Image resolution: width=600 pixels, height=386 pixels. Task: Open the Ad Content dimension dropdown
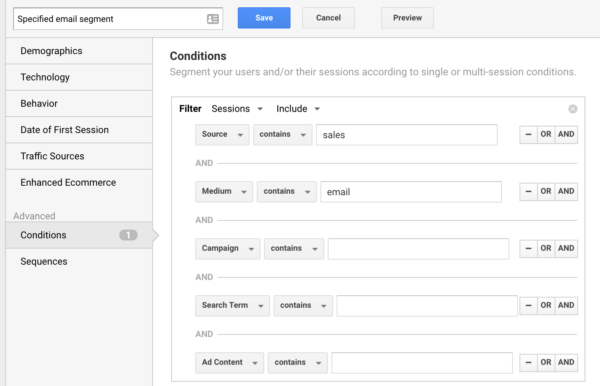click(230, 363)
